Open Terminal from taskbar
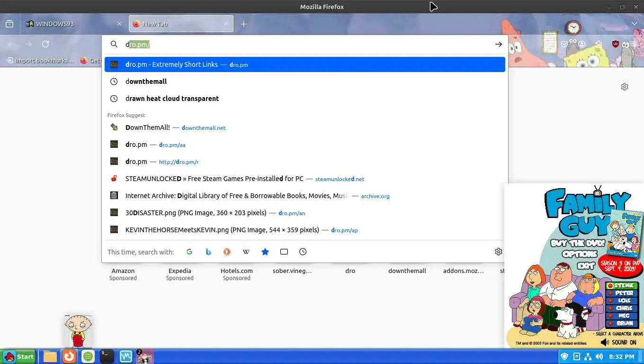This screenshot has height=364, width=644. point(107,356)
